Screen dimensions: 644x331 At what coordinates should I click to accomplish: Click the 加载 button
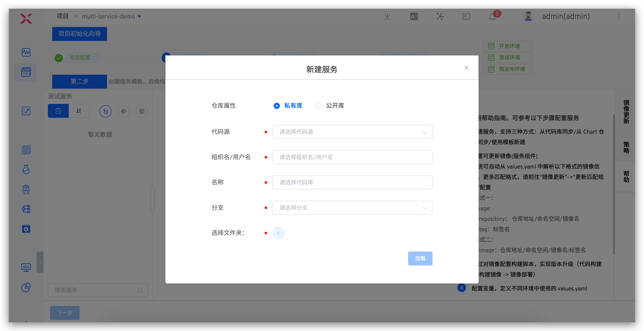(x=420, y=258)
